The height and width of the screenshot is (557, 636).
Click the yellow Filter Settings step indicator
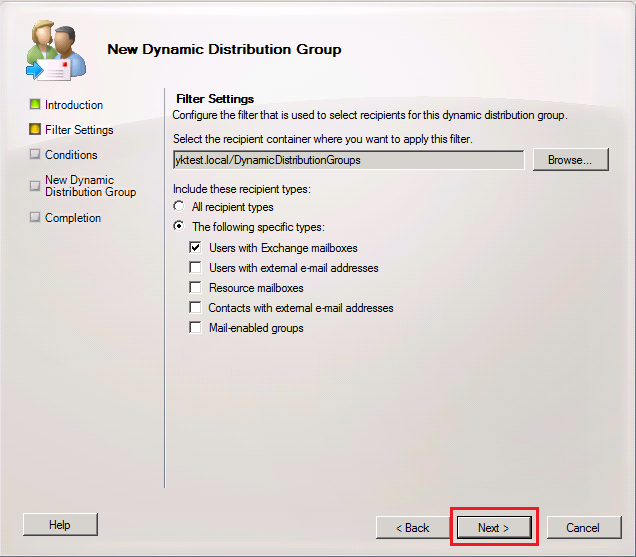[x=35, y=129]
